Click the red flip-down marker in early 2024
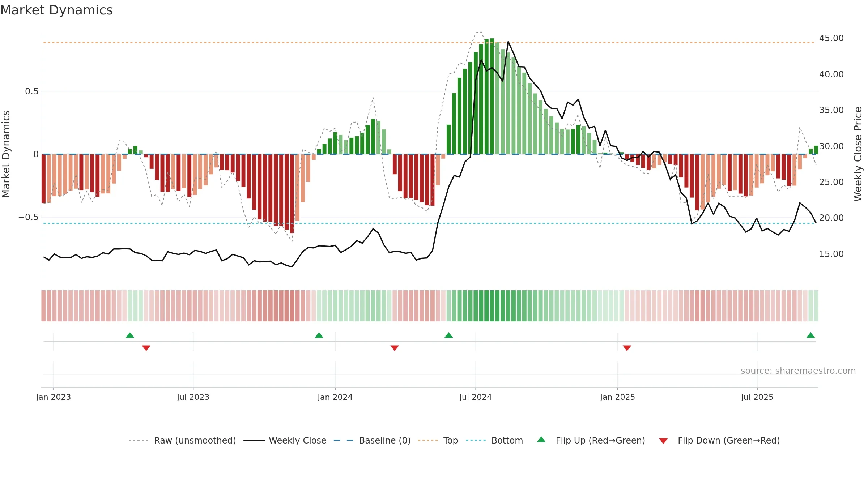The height and width of the screenshot is (488, 868). (395, 348)
